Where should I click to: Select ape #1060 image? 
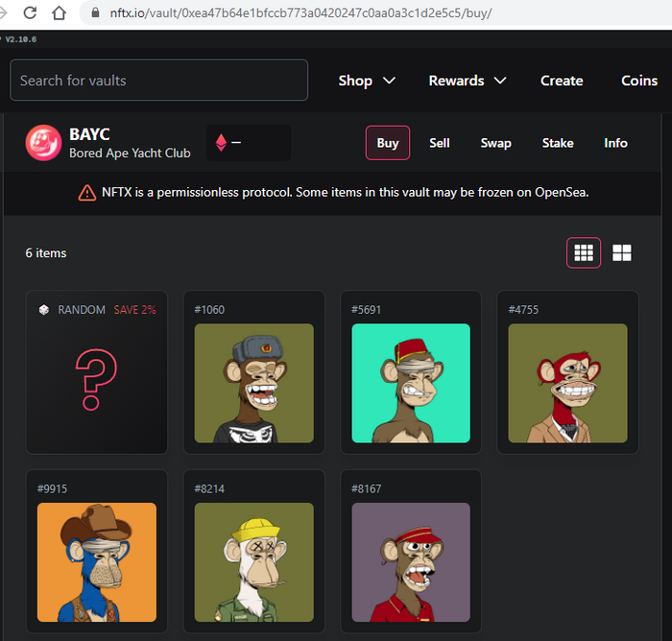click(254, 383)
